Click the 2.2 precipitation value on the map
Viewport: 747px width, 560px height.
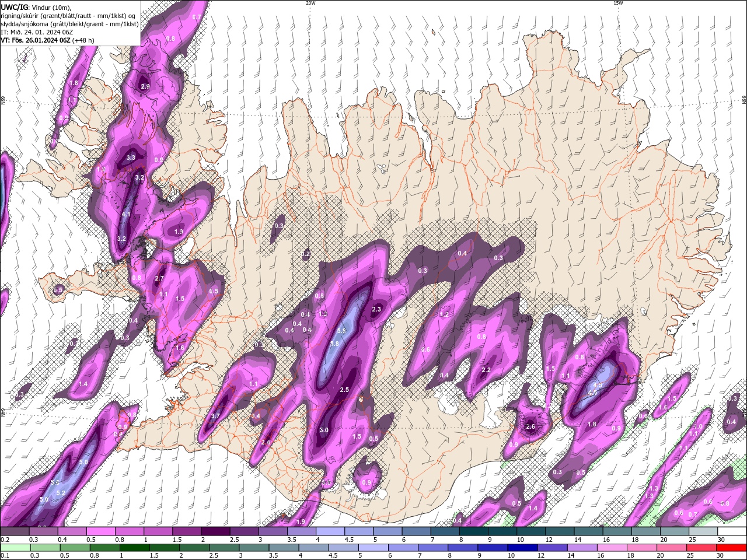(x=486, y=370)
